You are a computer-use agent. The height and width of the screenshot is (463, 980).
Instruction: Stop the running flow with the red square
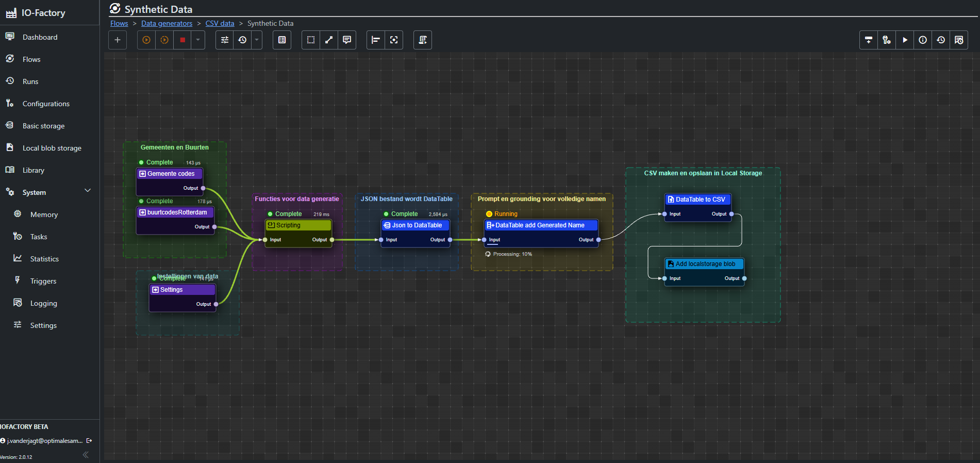[x=182, y=40]
